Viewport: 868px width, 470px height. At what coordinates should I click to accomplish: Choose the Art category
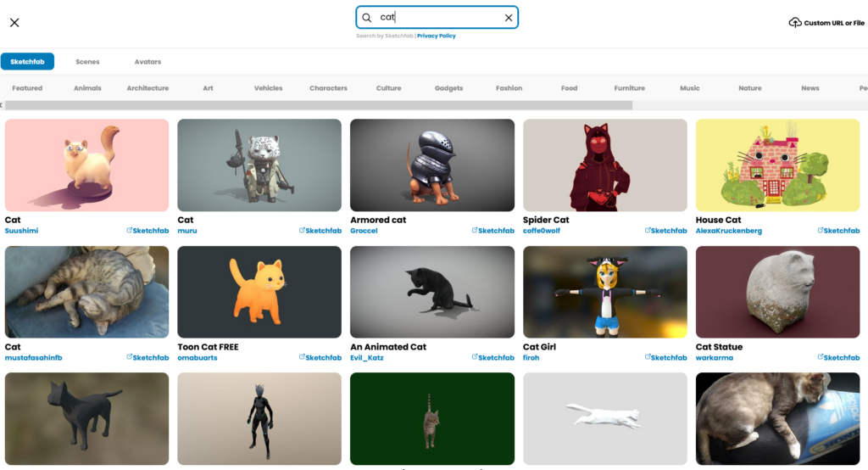click(209, 88)
